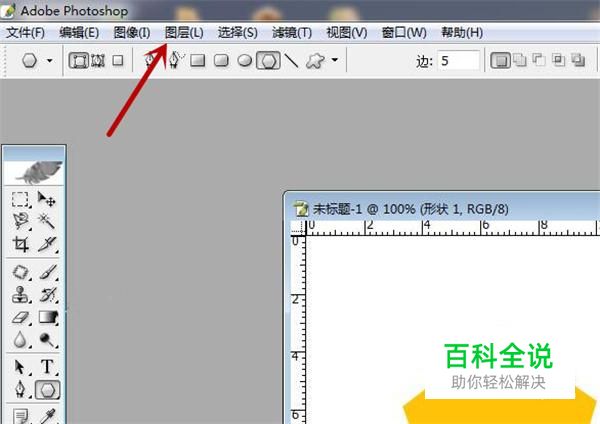Select Intersect Shape Areas mode button
The image size is (600, 424).
pyautogui.click(x=559, y=60)
